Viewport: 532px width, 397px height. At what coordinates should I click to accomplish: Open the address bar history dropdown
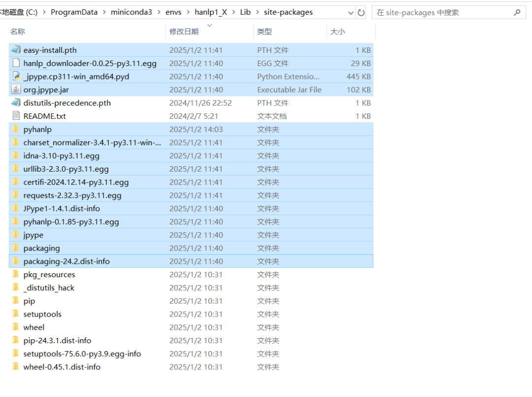point(351,13)
